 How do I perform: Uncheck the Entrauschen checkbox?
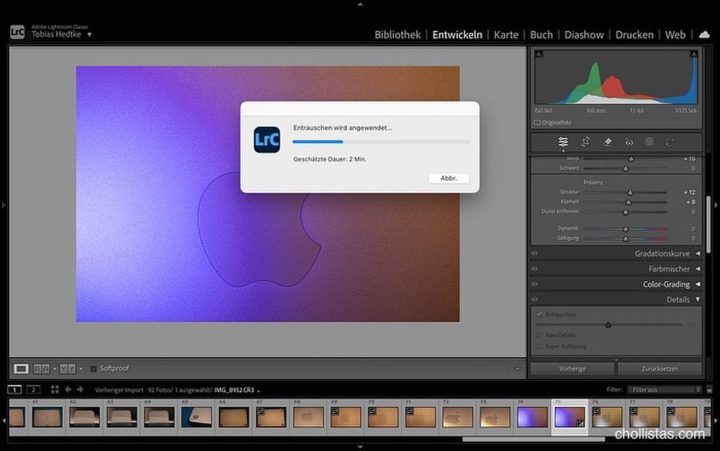point(539,315)
